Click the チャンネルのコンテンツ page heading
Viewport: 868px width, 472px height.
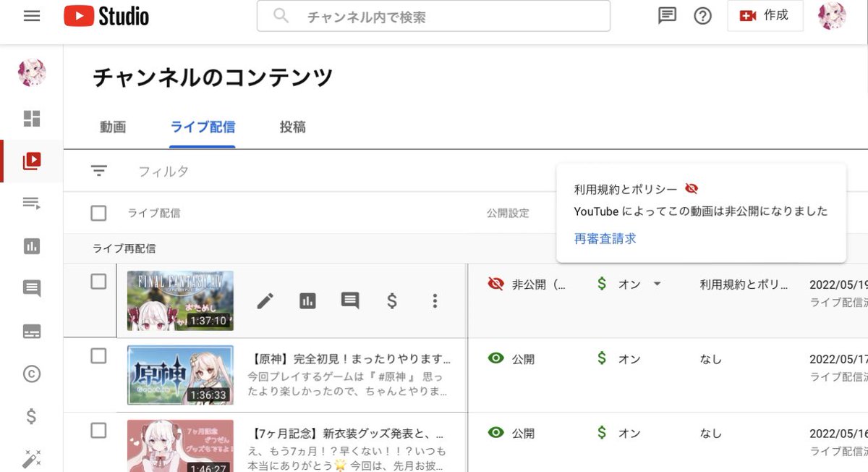pyautogui.click(x=213, y=77)
